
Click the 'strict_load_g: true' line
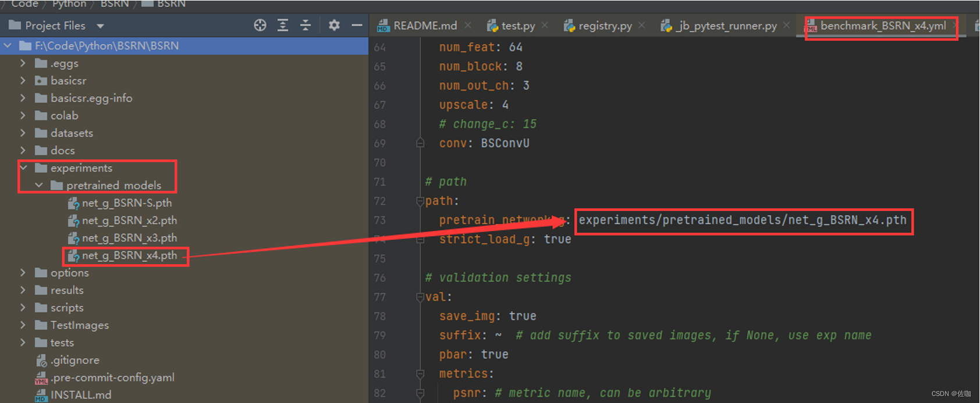(505, 239)
